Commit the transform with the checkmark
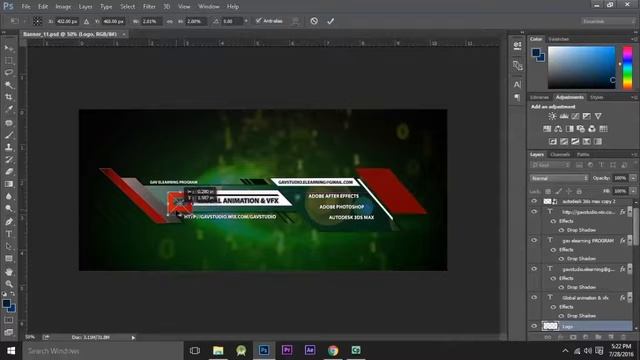The image size is (640, 360). 330,21
